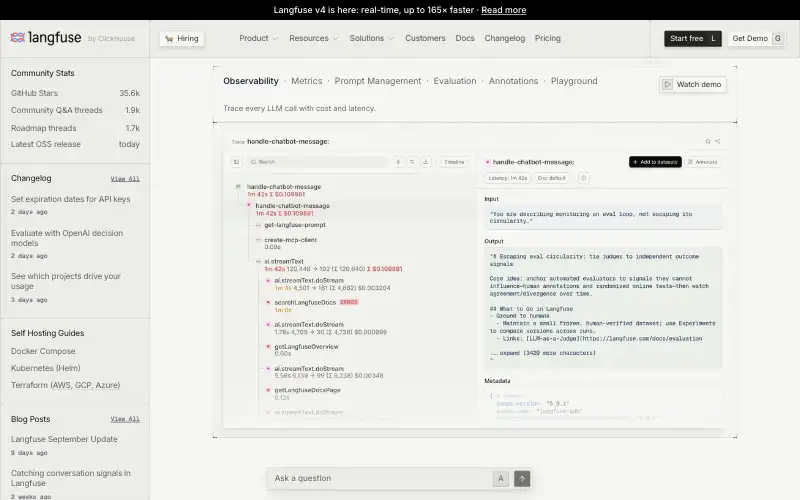Image resolution: width=800 pixels, height=500 pixels.
Task: Open the Docs nav item
Action: (x=465, y=38)
